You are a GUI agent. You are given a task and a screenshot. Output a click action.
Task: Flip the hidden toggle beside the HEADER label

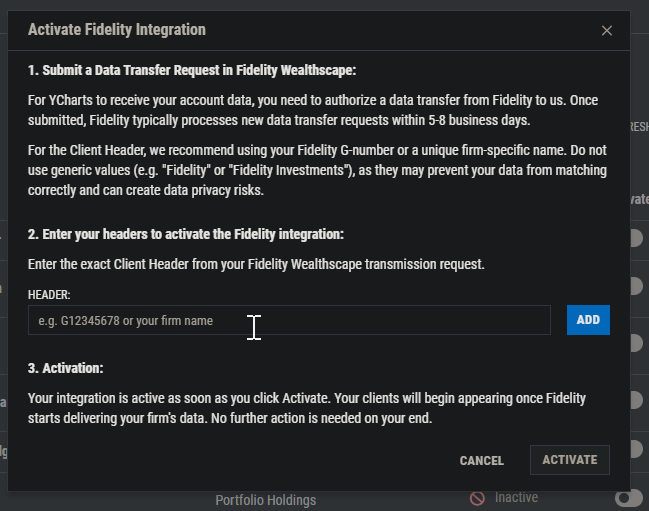click(637, 286)
